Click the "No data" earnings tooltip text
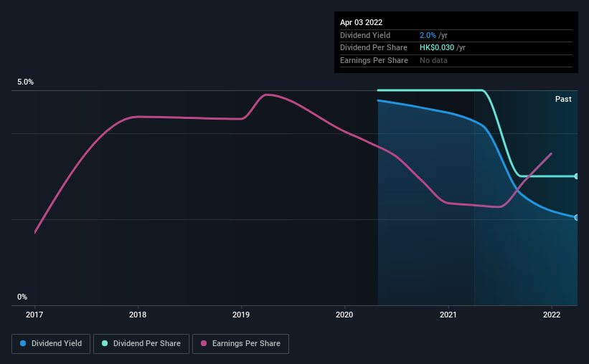Screen dimensions: 589x364 (433, 61)
